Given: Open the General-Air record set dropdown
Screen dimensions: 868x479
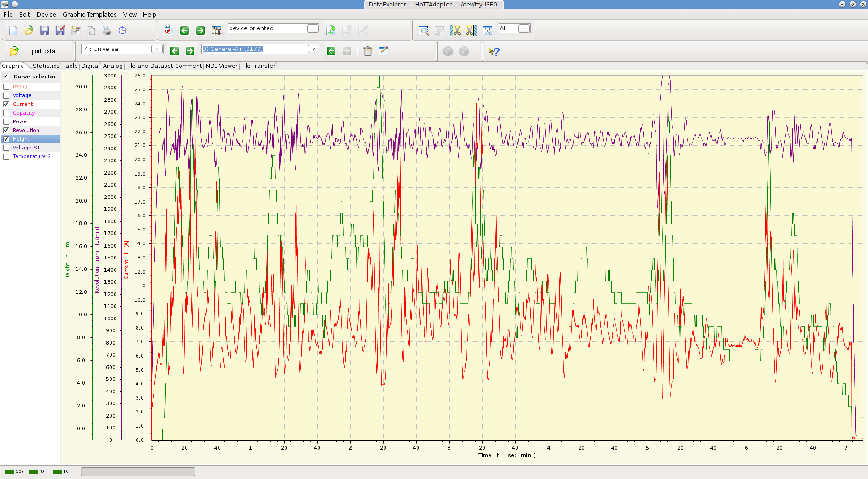Looking at the screenshot, I should tap(313, 49).
